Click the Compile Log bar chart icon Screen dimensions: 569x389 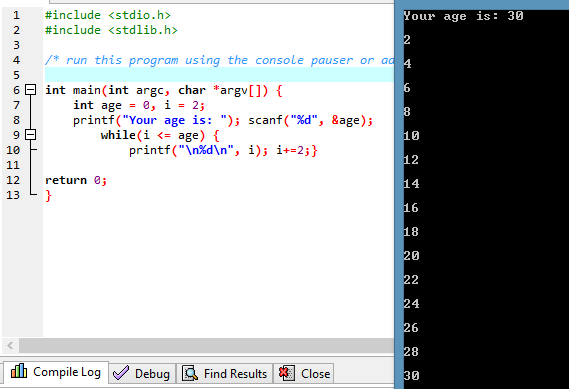pyautogui.click(x=19, y=371)
